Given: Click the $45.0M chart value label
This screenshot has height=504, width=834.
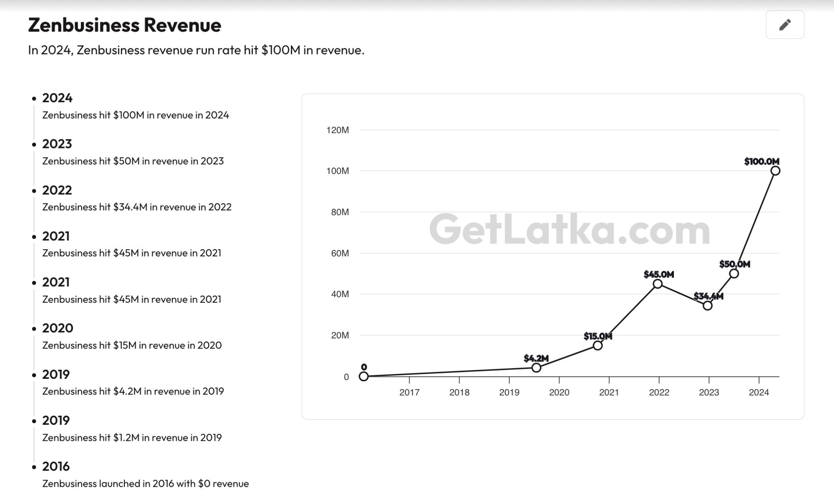Looking at the screenshot, I should 659,275.
